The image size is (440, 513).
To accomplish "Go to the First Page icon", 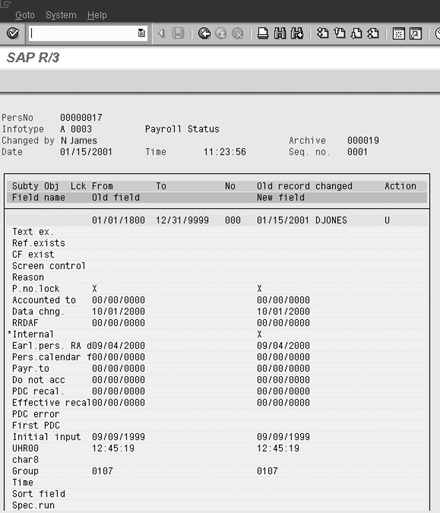I will coord(322,33).
